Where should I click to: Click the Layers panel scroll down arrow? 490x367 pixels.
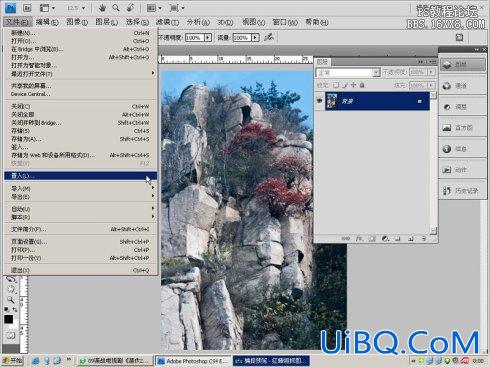pyautogui.click(x=433, y=230)
